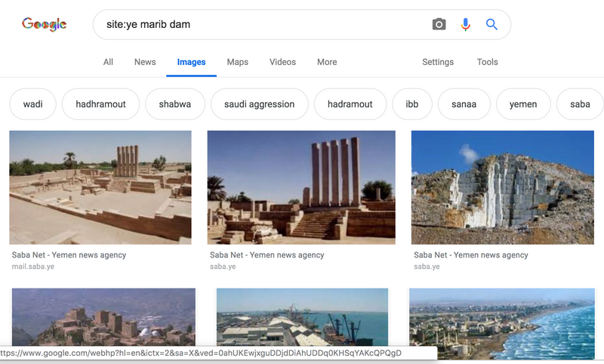
Task: Click the search query text field
Action: pyautogui.click(x=257, y=24)
